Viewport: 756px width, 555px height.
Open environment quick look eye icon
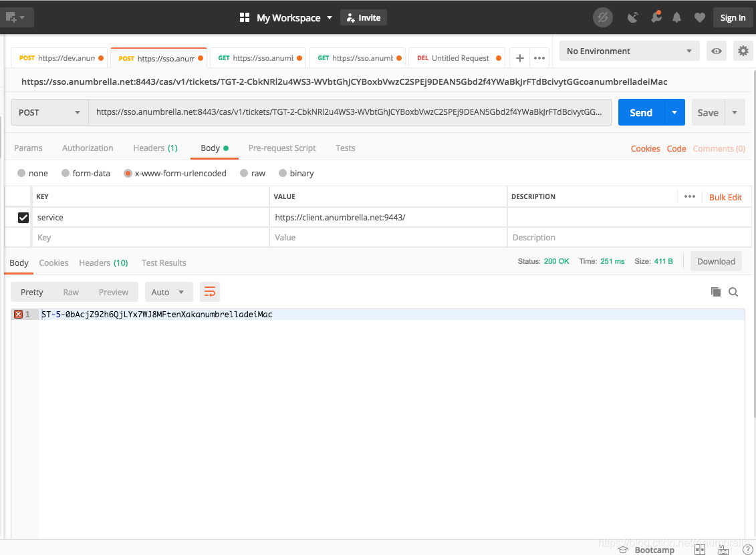tap(717, 51)
